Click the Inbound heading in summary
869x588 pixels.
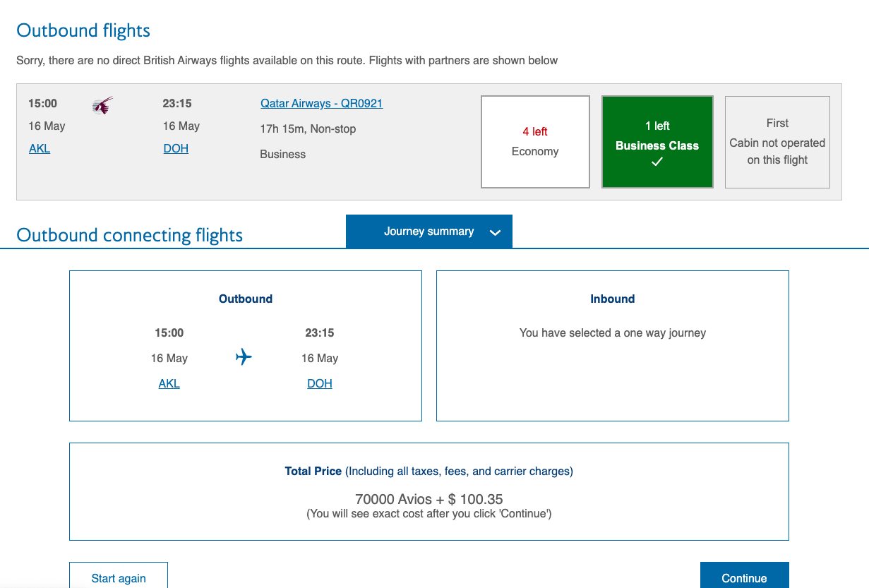(613, 299)
